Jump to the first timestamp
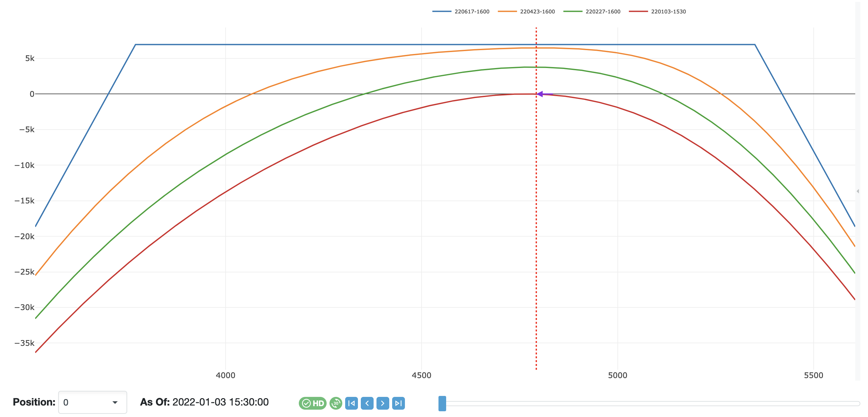The image size is (868, 417). (x=352, y=403)
